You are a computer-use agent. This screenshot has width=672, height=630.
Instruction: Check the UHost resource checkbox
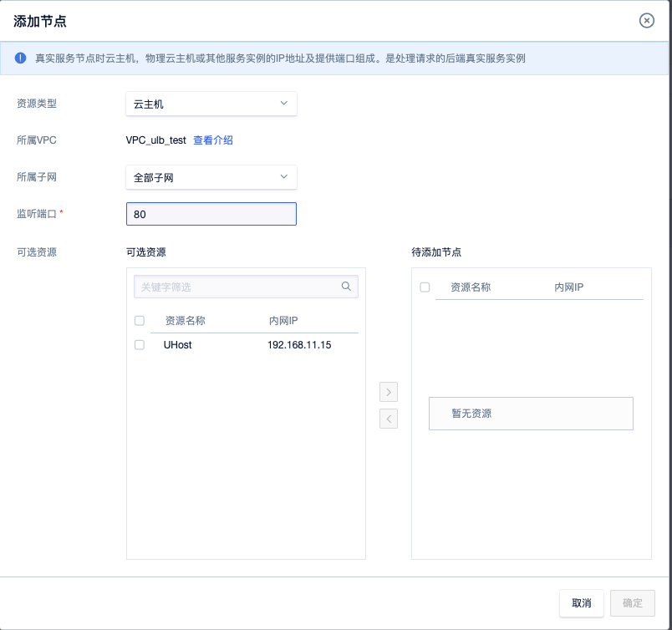140,344
